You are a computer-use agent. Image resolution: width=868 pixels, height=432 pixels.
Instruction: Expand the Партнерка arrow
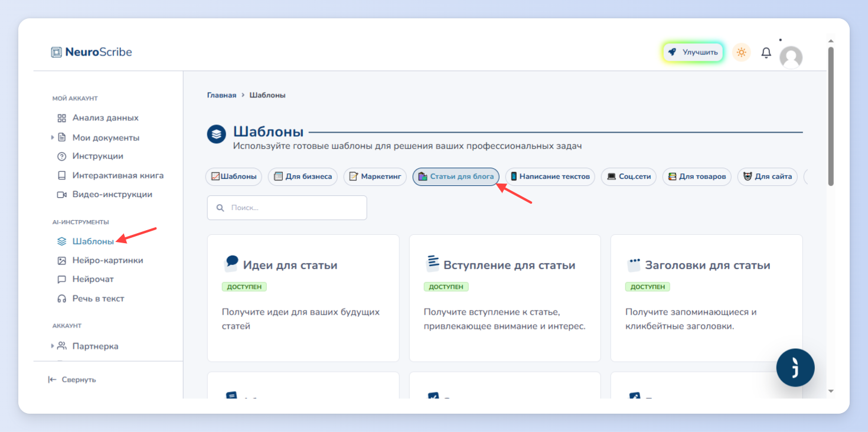[x=53, y=346]
